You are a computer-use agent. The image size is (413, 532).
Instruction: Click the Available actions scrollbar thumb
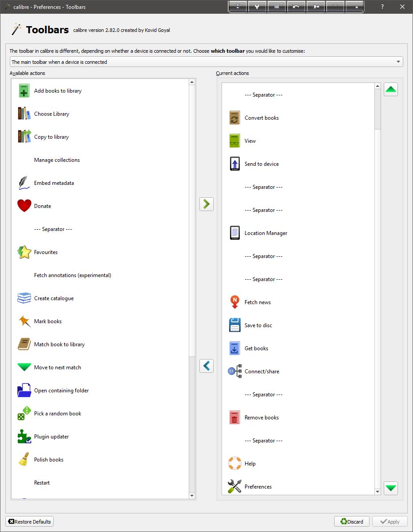(192, 220)
